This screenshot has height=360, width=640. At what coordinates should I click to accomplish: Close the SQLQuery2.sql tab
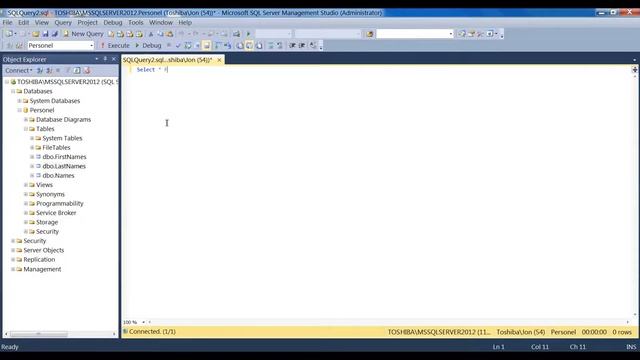219,60
